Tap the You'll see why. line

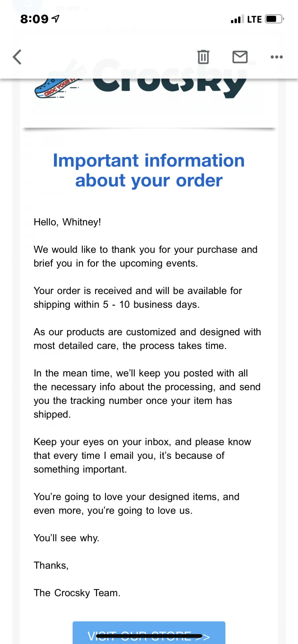point(66,538)
